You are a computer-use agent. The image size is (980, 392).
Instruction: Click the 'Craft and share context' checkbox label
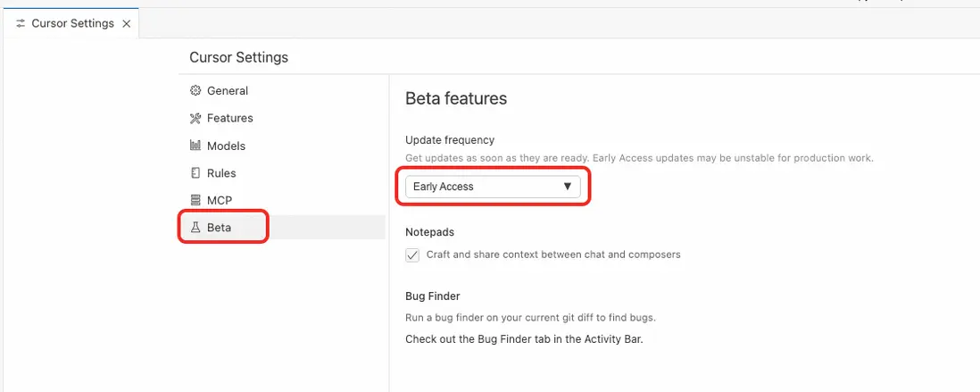[553, 254]
